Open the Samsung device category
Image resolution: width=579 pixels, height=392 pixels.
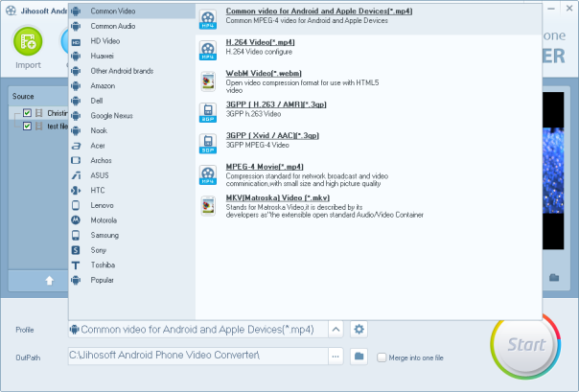[105, 235]
